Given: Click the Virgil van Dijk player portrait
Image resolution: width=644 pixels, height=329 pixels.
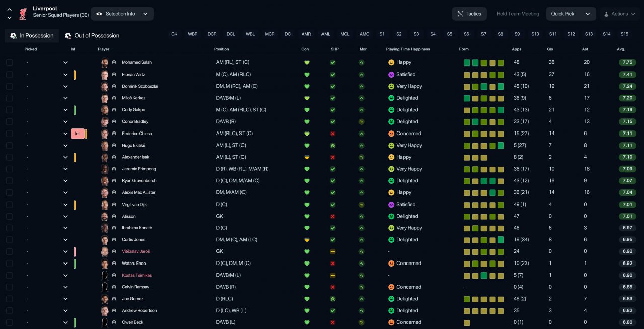Looking at the screenshot, I should 105,205.
